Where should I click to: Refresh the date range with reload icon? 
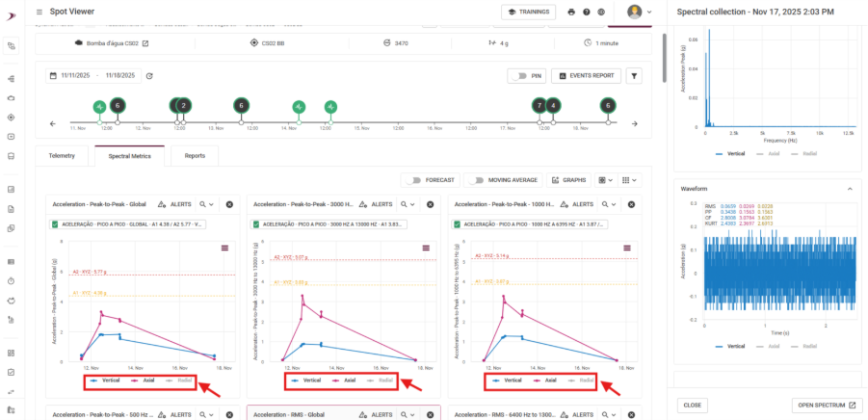tap(150, 75)
